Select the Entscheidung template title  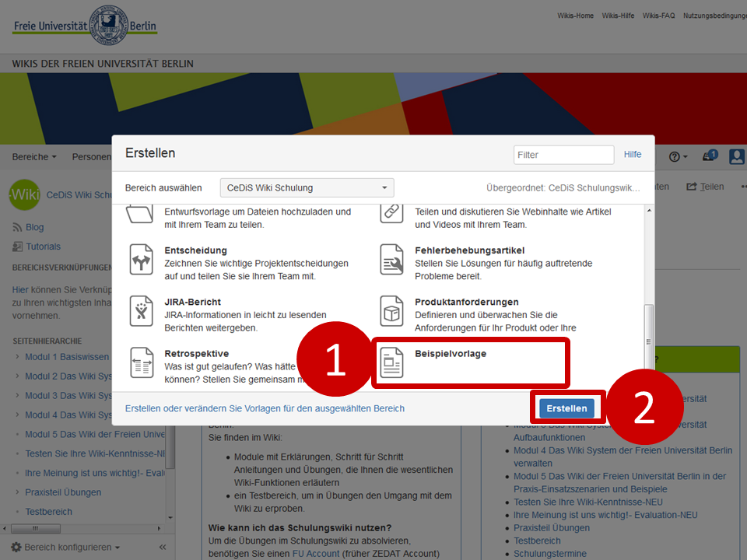[195, 250]
